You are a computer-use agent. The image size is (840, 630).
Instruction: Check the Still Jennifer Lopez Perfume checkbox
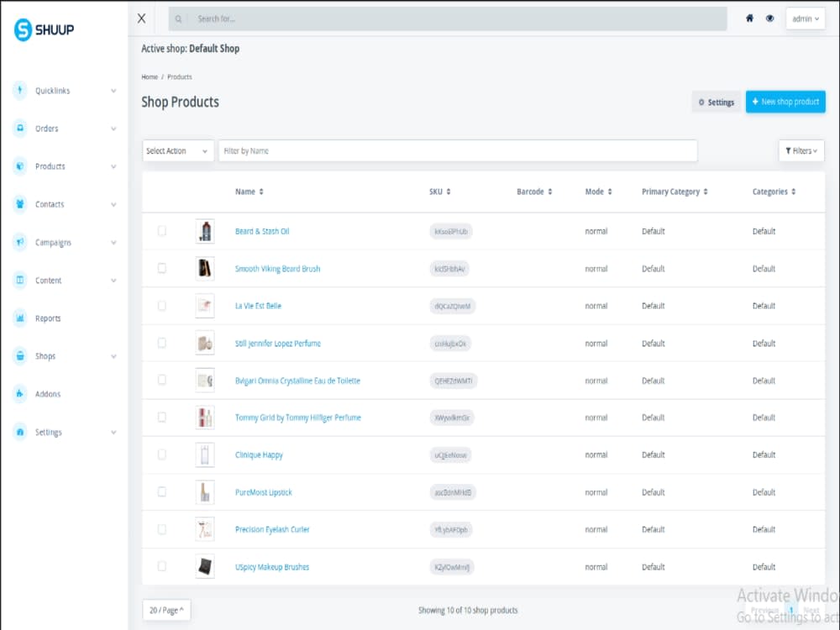point(162,343)
